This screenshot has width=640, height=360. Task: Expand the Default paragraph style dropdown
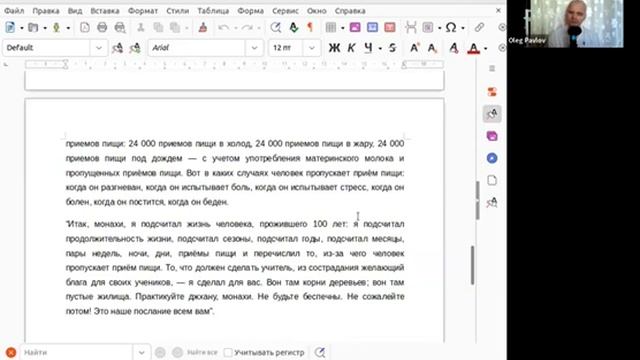point(99,48)
